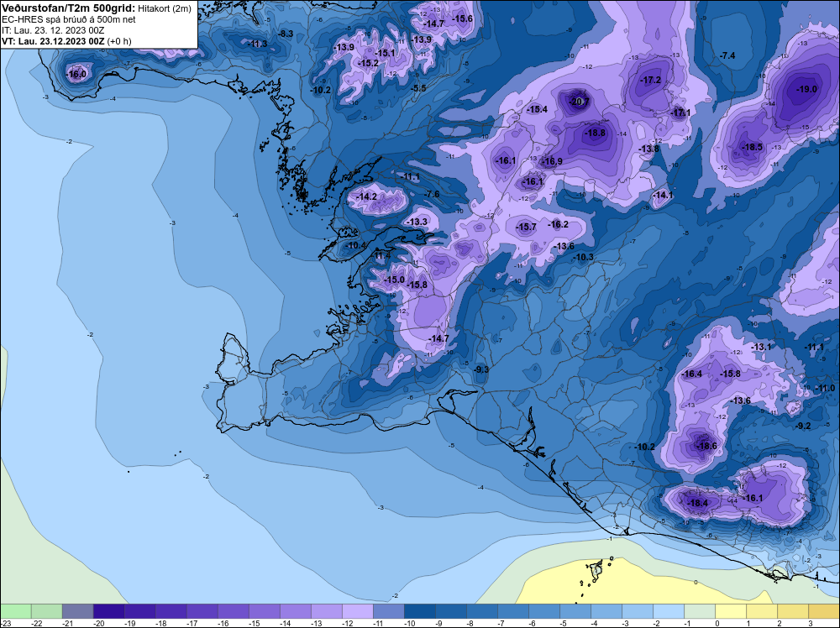Select the -16.4 temperature reading
This screenshot has width=840, height=628.
tap(691, 374)
